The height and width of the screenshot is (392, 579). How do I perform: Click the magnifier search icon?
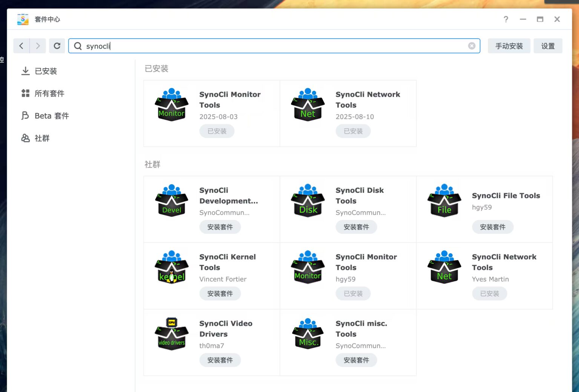coord(78,46)
